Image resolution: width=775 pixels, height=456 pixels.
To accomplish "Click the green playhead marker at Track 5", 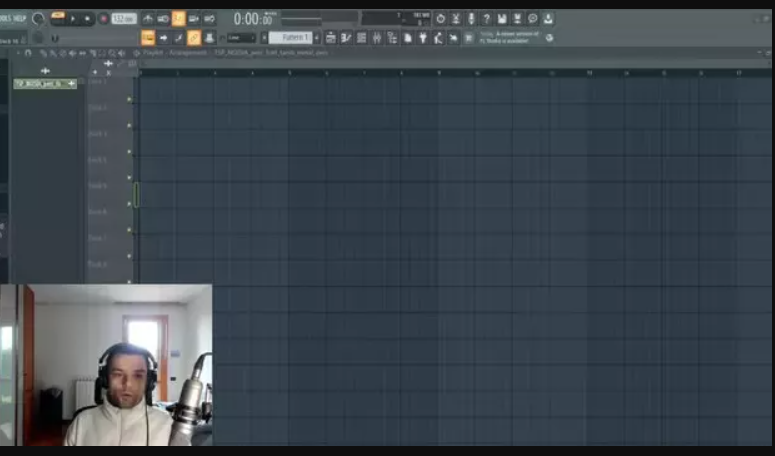I will 136,195.
